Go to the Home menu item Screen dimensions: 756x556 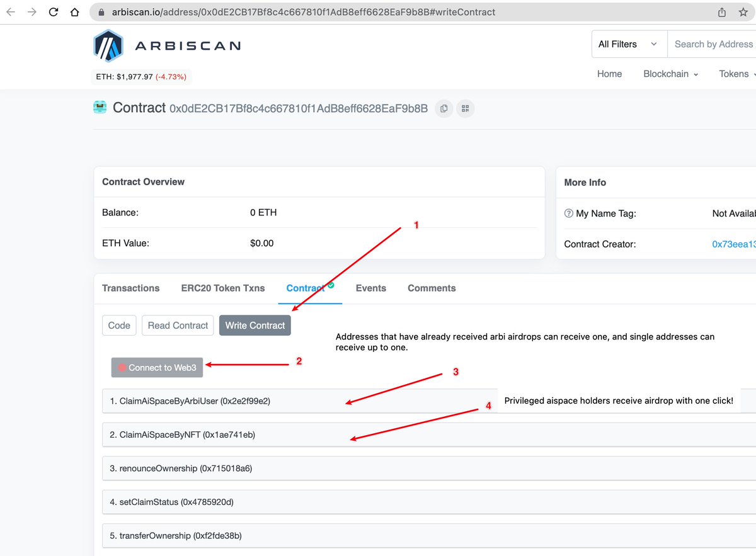(609, 74)
